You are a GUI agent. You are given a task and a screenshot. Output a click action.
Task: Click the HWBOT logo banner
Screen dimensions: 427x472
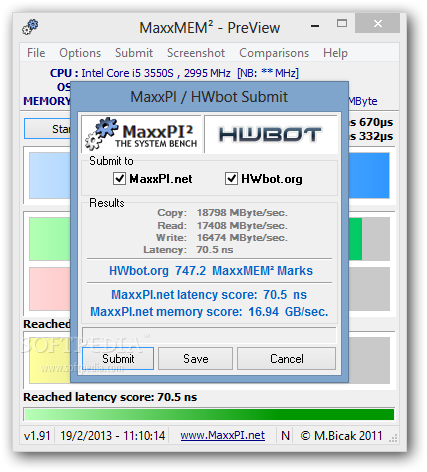pos(271,134)
